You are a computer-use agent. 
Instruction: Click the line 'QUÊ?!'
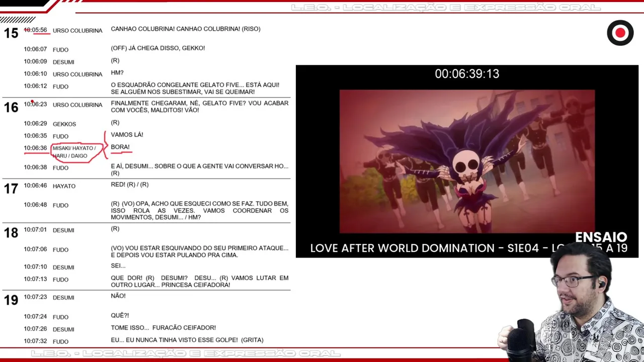(x=120, y=316)
